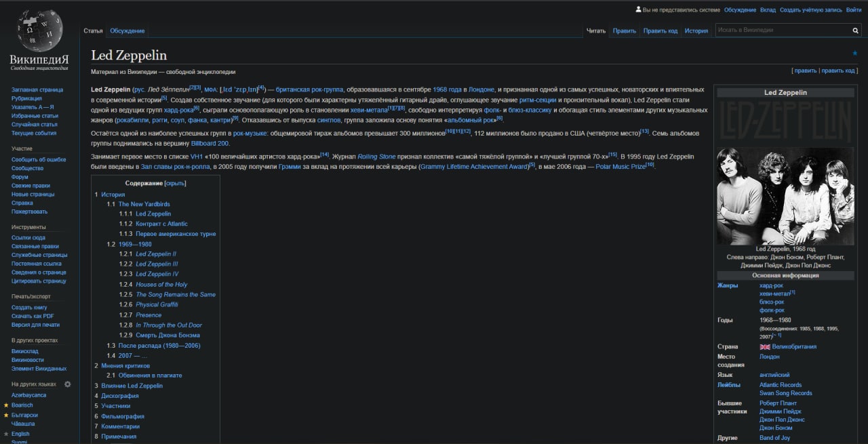Screen dimensions: 868x444
Task: Open Текущие события link
Action: click(x=34, y=134)
